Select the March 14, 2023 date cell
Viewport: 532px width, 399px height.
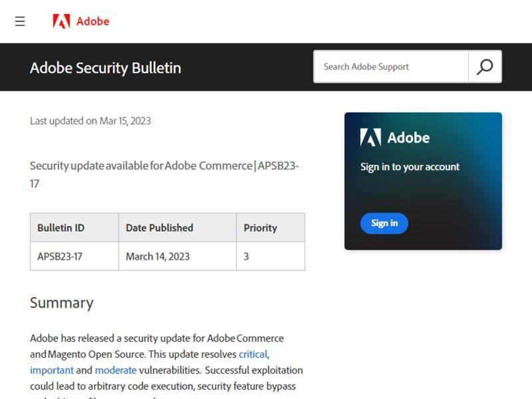[178, 256]
